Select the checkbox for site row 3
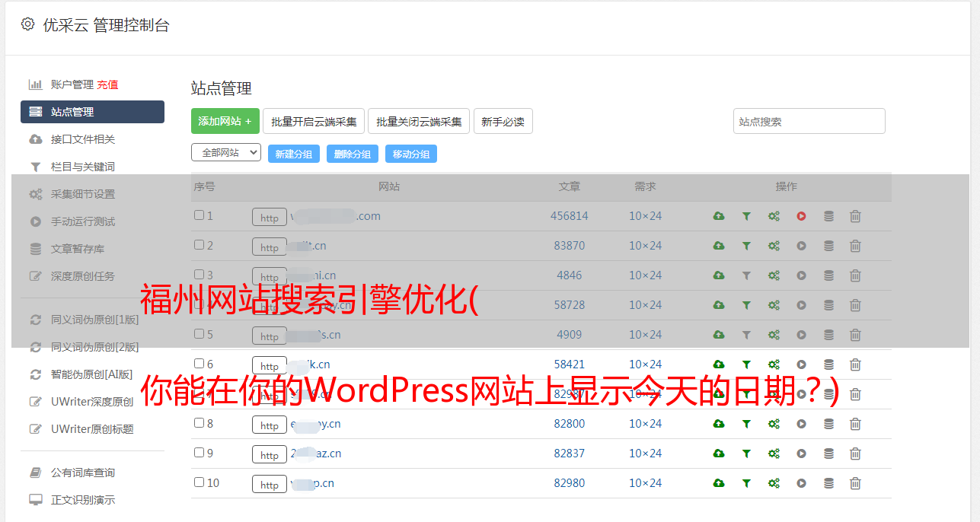Screen dimensions: 980x522 [x=199, y=275]
